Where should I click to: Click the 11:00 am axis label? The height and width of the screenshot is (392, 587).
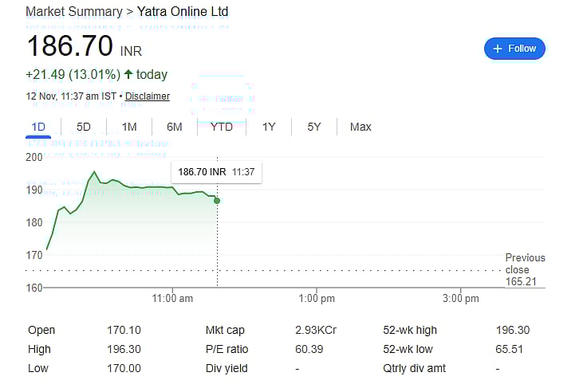(172, 299)
